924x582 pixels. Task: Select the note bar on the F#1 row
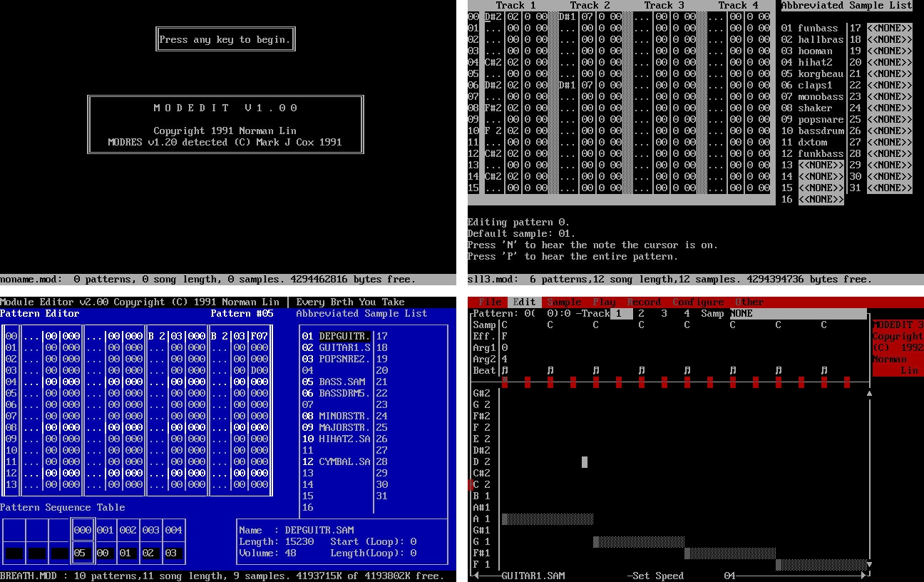pos(730,553)
